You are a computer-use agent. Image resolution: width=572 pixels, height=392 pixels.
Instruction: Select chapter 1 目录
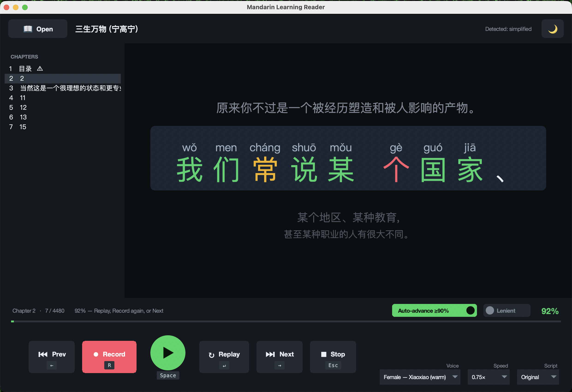click(63, 69)
